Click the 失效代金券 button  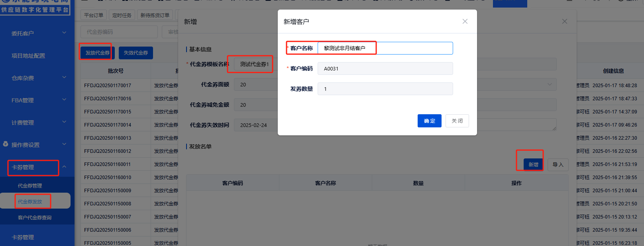point(136,53)
